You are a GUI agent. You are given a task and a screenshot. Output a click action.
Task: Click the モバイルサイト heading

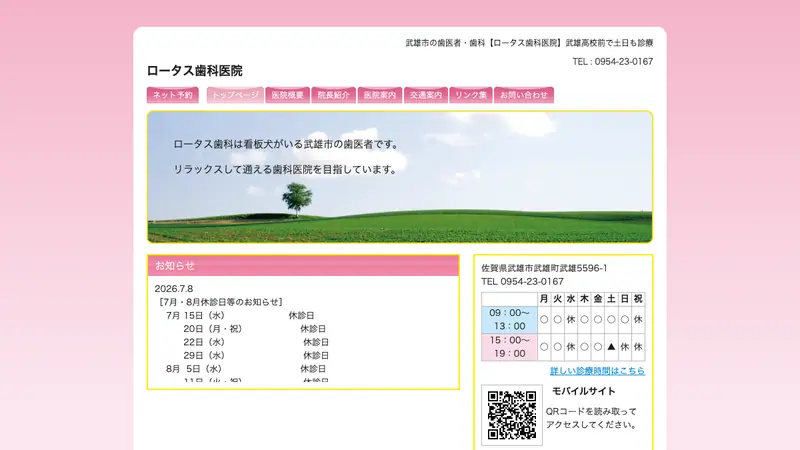click(x=584, y=391)
